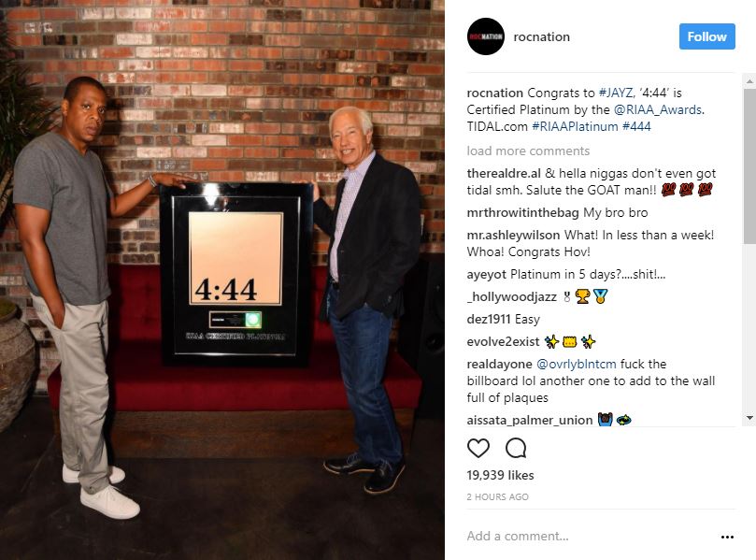Click the Follow button
Viewport: 756px width, 560px height.
[706, 36]
